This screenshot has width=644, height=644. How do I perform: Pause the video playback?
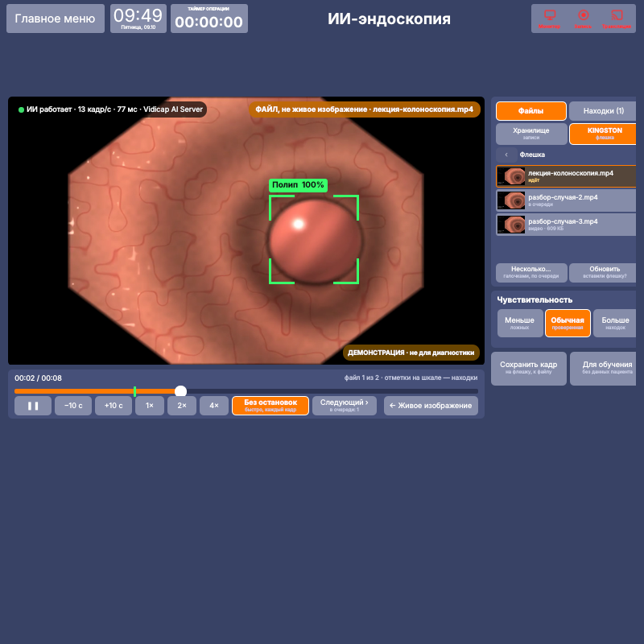pos(33,406)
